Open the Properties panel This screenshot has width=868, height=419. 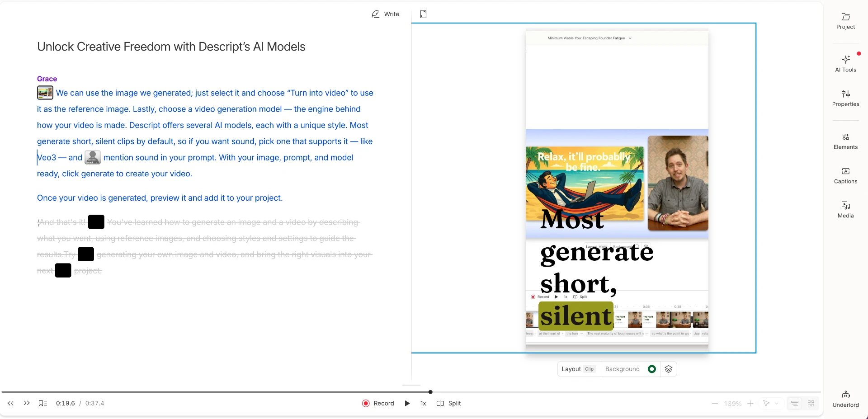(845, 98)
